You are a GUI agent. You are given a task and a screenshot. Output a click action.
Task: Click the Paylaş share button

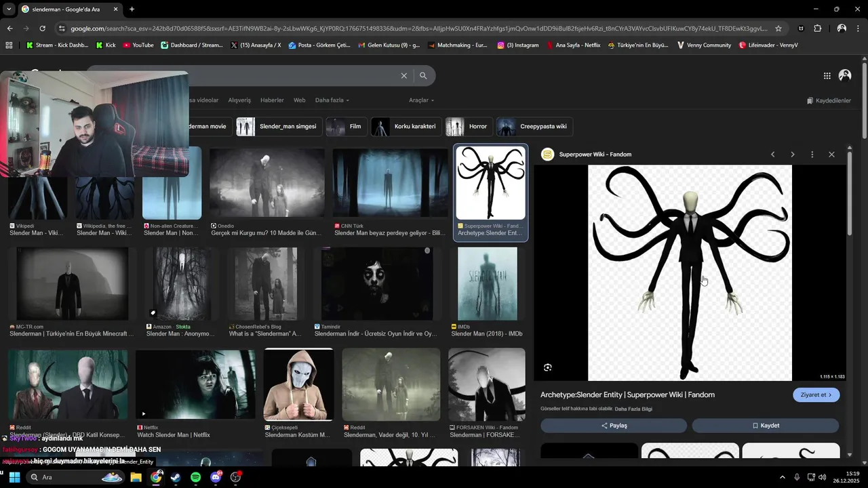(614, 426)
